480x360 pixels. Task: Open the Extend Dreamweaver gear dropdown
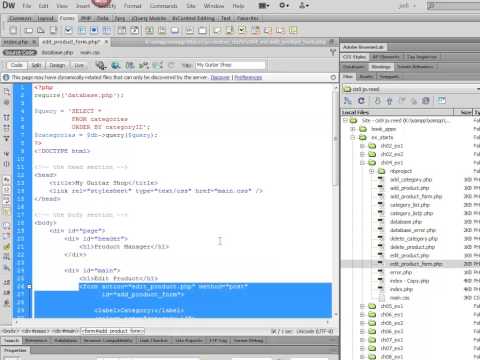point(284,6)
